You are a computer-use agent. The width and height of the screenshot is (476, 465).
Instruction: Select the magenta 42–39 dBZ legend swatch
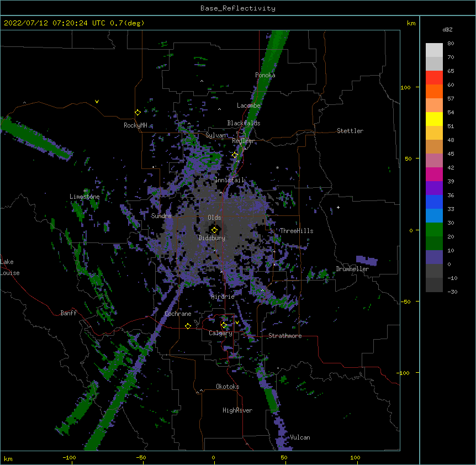(434, 174)
